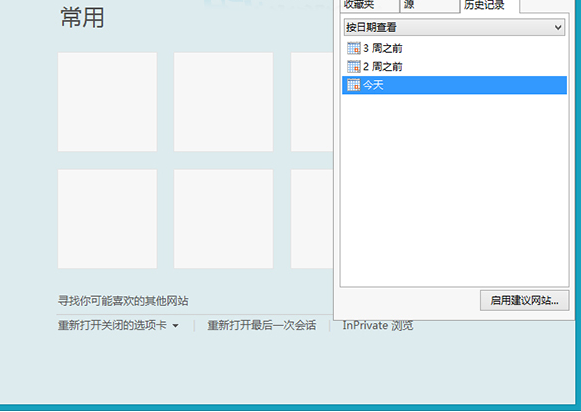Click the calendar icon beside 3 周之前
The height and width of the screenshot is (412, 581).
pos(353,48)
